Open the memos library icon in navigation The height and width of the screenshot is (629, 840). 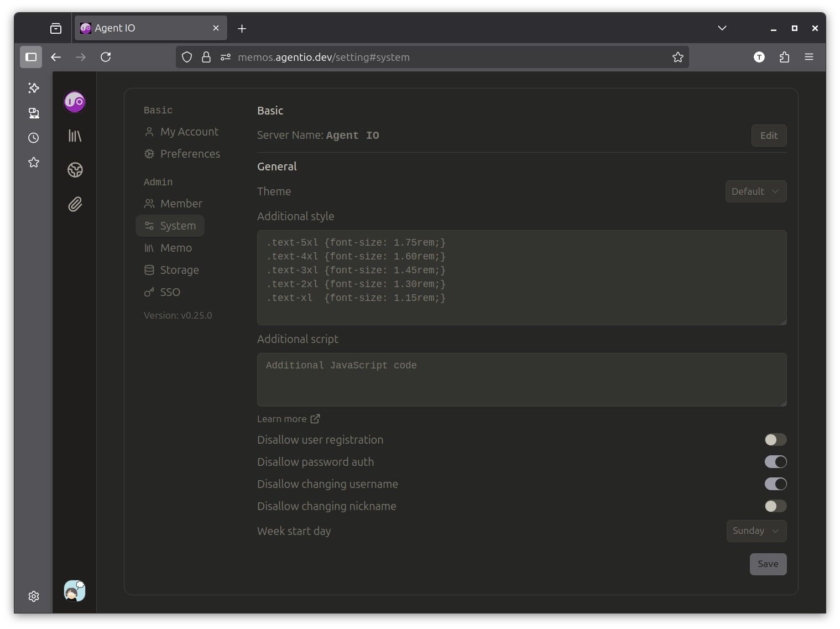pos(75,136)
